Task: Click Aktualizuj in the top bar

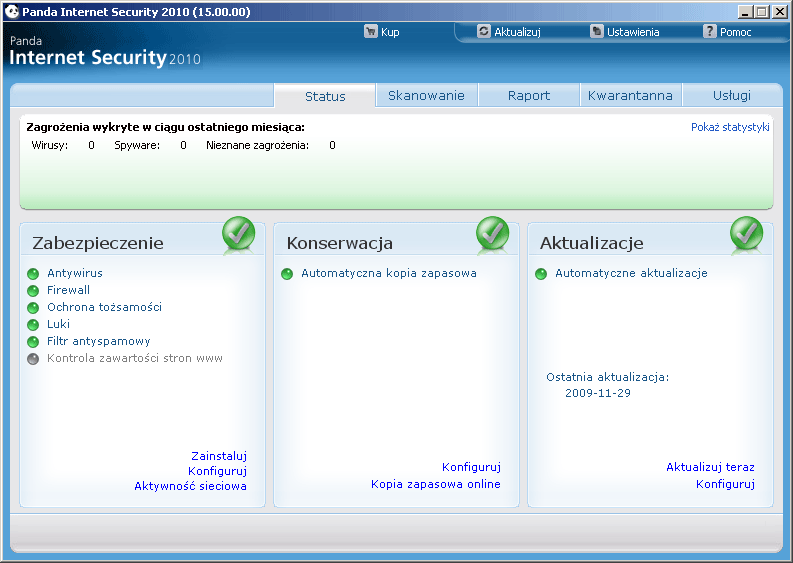Action: tap(517, 32)
